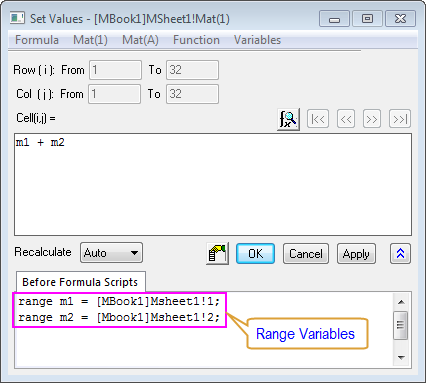
Task: Click the Cancel button
Action: click(306, 254)
